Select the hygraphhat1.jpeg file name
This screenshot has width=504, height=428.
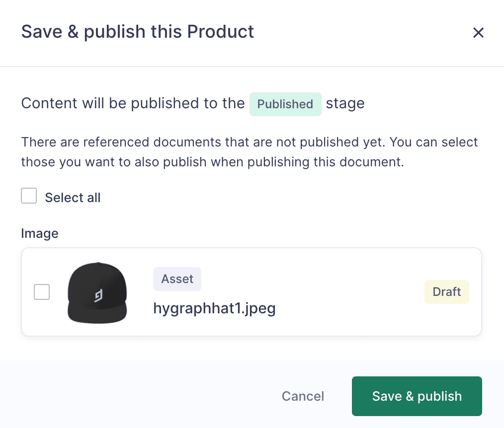tap(214, 308)
